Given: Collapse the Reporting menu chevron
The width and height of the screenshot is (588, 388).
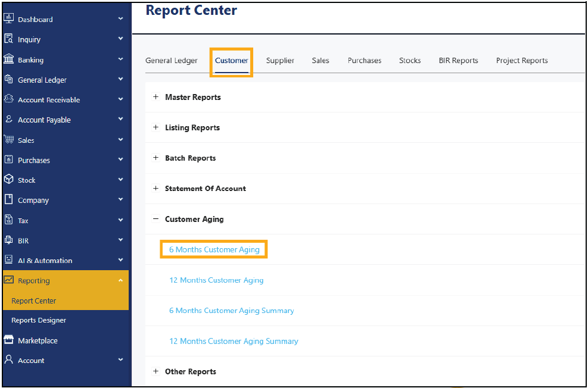Looking at the screenshot, I should click(120, 280).
